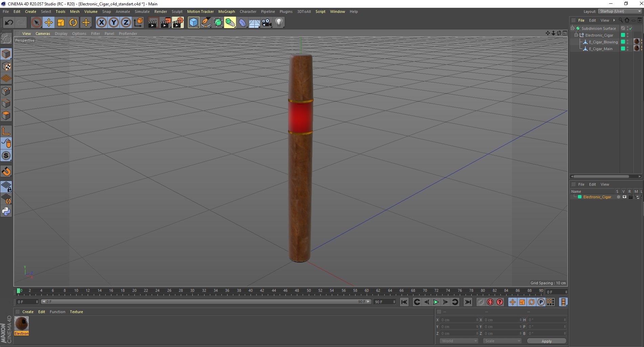Go to end of animation
Image resolution: width=644 pixels, height=347 pixels.
pos(468,302)
